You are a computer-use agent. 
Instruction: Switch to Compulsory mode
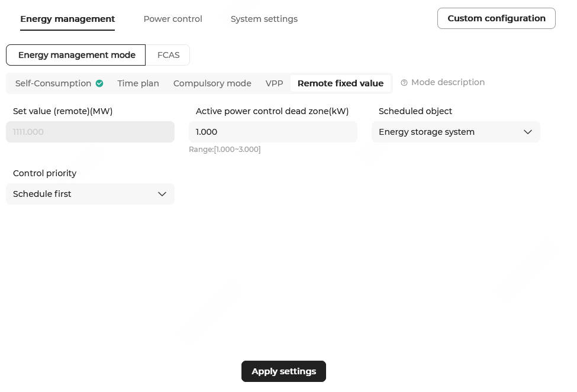[212, 83]
